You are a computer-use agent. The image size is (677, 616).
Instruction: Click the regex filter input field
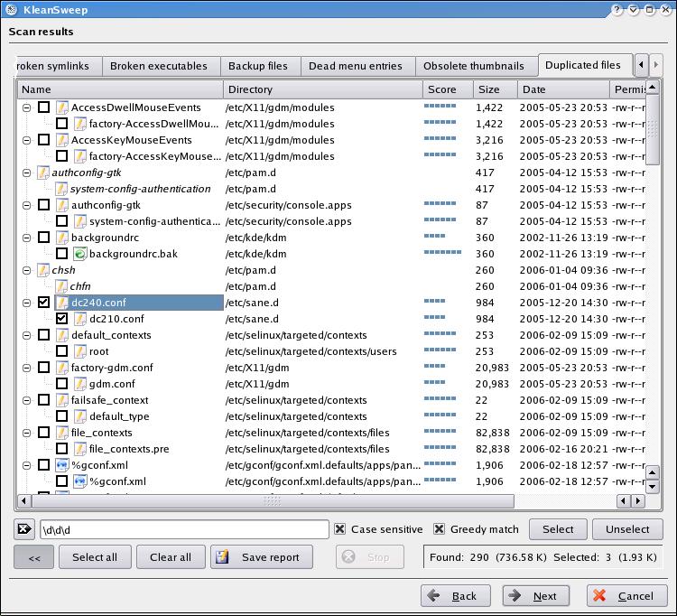(x=184, y=529)
